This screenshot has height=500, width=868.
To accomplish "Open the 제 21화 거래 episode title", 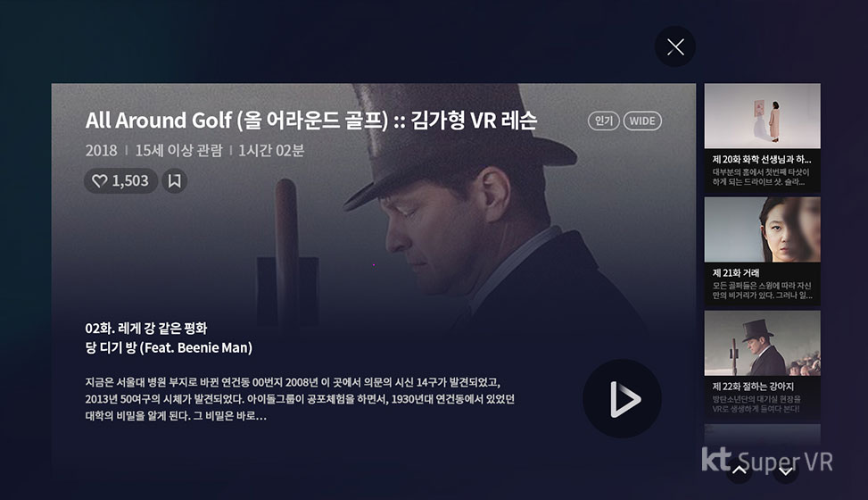I will pyautogui.click(x=736, y=272).
